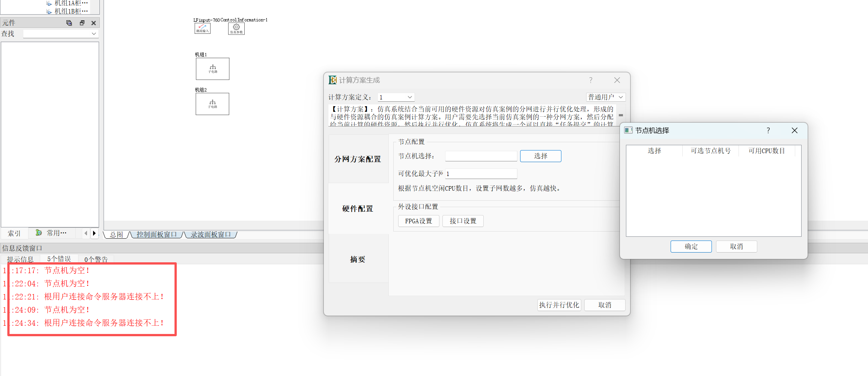The width and height of the screenshot is (868, 376).
Task: Open the 计算方案定义 dropdown
Action: click(x=396, y=97)
